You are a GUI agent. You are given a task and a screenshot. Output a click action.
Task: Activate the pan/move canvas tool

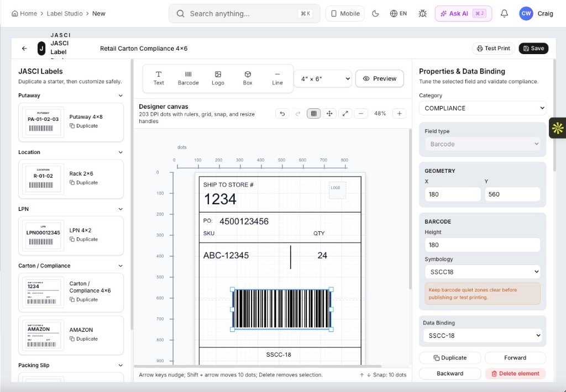click(329, 114)
